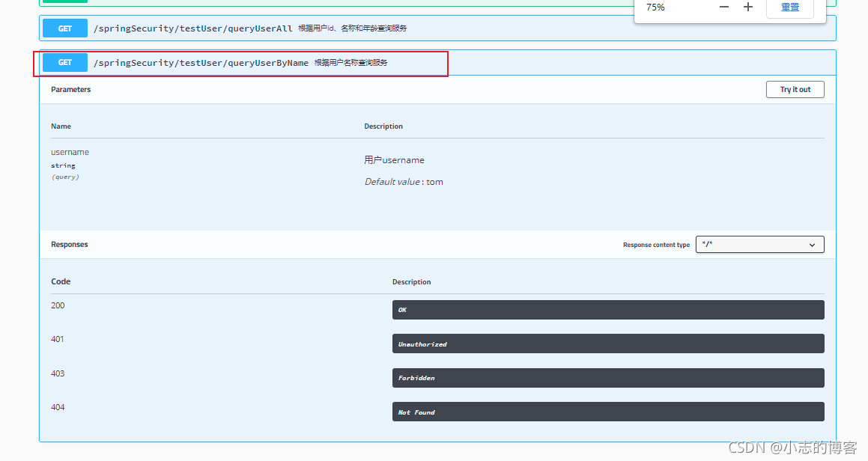
Task: Click the 重置 reset zoom button
Action: click(790, 7)
